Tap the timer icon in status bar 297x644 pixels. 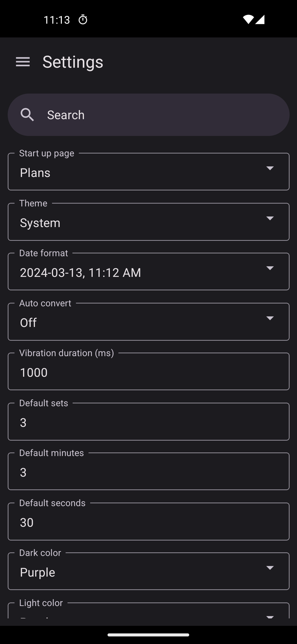click(83, 20)
